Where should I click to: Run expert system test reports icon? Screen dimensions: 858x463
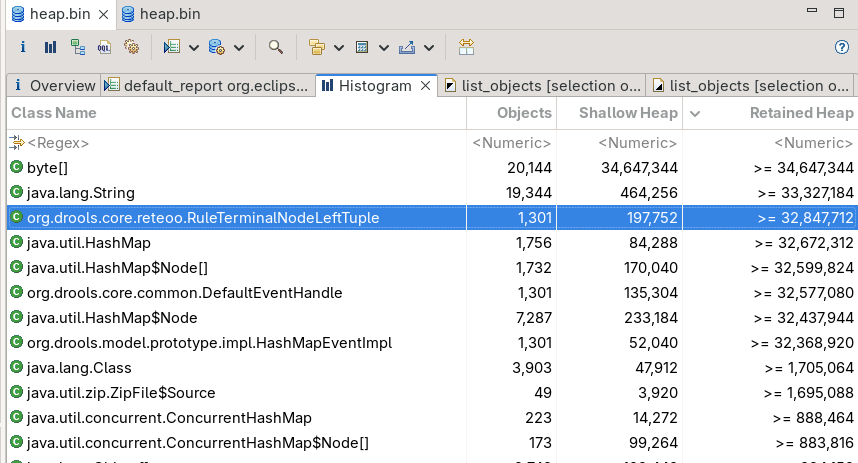pos(172,47)
